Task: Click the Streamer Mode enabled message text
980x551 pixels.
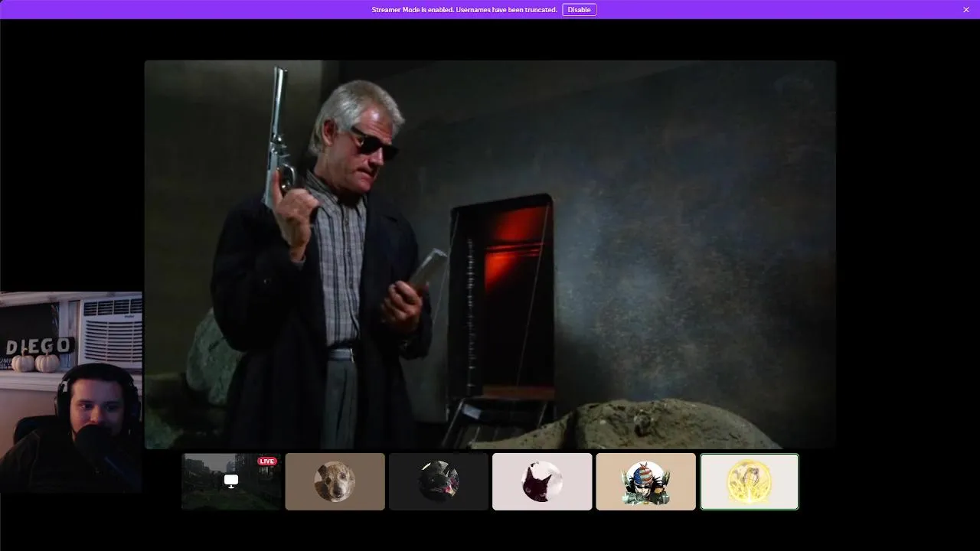Action: [x=464, y=10]
